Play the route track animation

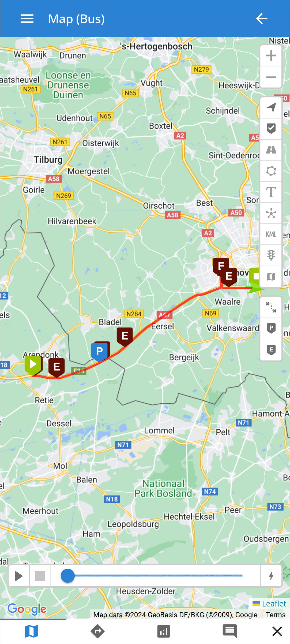coord(19,576)
